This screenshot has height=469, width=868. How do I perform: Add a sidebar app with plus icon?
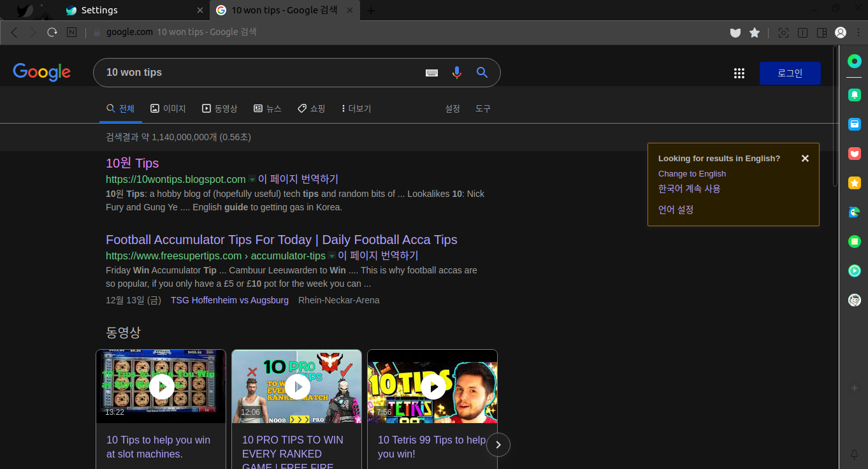tap(855, 388)
